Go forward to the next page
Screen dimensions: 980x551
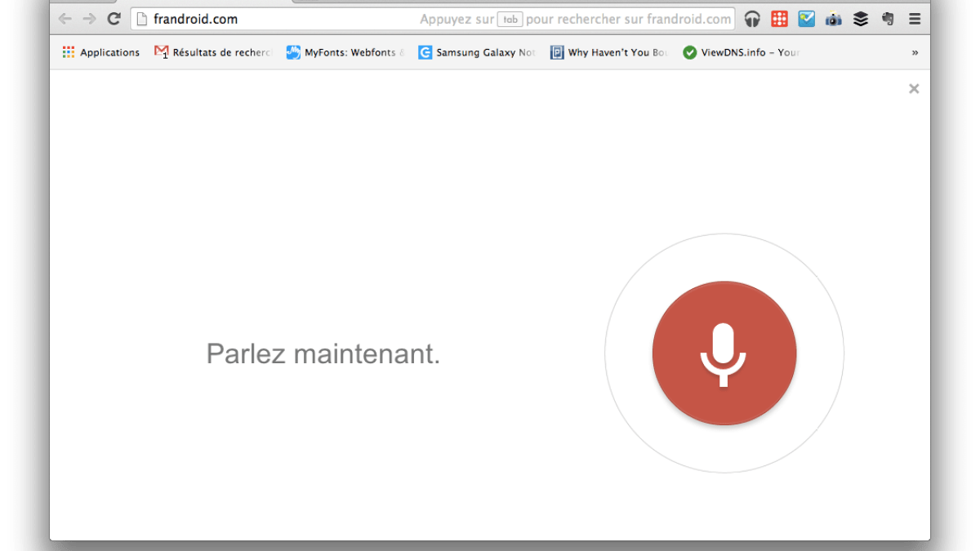[89, 19]
